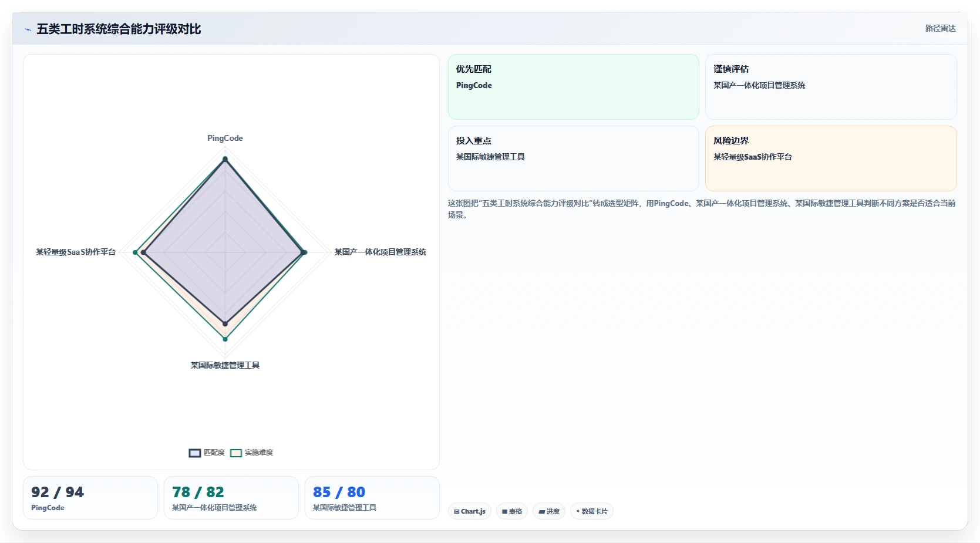
Task: Click the title icon beside 五类工时系统综合能力评级对比
Action: tap(28, 29)
